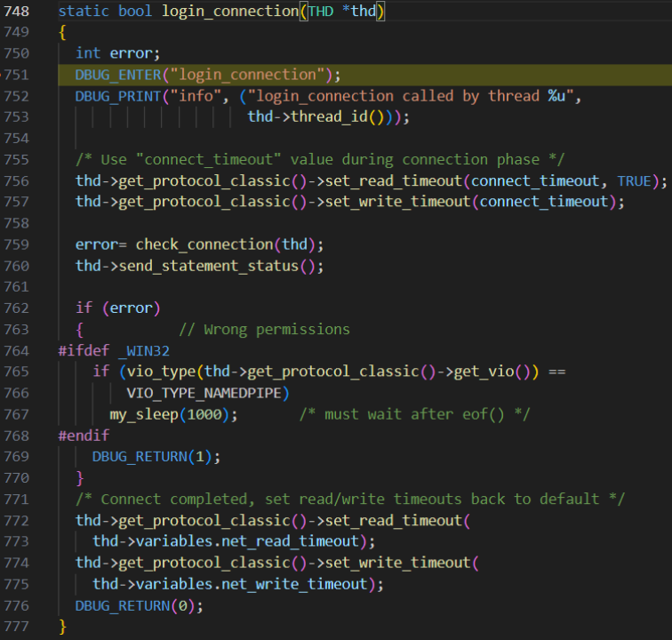Click line number 768 in the gutter
Viewport: 672px width, 640px height.
pyautogui.click(x=16, y=436)
